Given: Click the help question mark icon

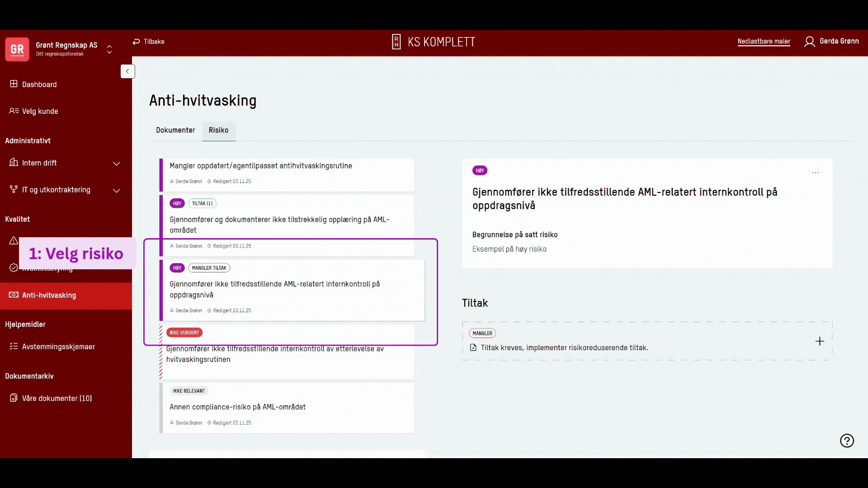Looking at the screenshot, I should click(847, 441).
